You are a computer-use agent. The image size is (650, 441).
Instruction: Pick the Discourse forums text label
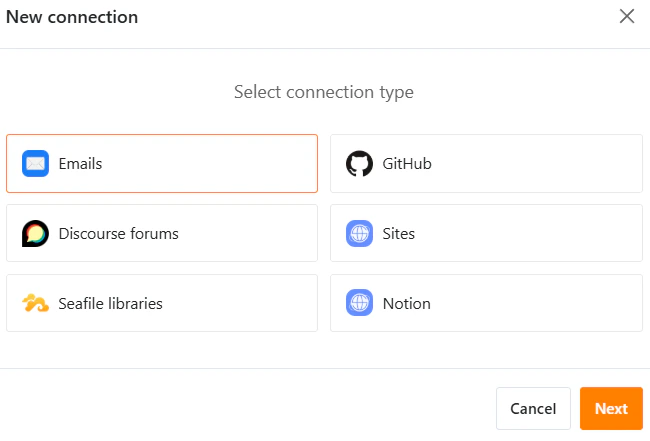click(x=118, y=233)
